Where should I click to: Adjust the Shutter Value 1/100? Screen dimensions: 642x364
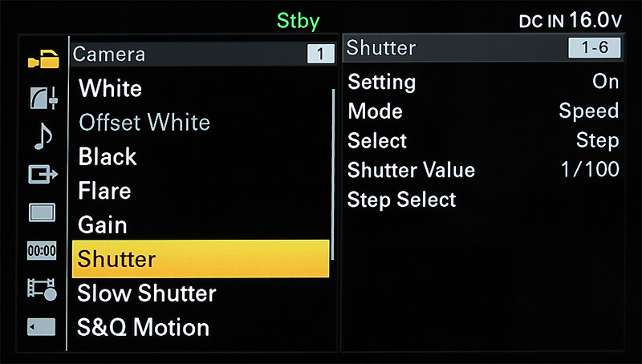click(589, 170)
